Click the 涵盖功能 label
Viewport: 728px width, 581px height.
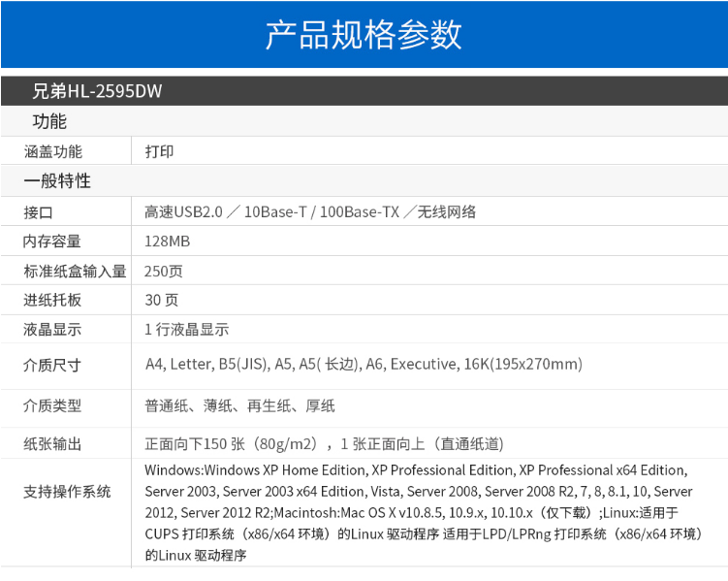click(x=53, y=151)
